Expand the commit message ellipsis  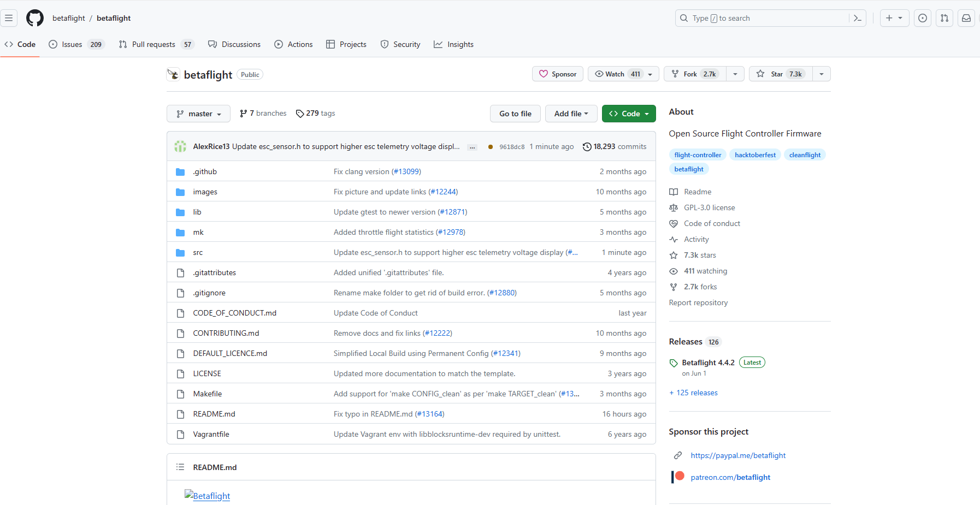click(473, 147)
